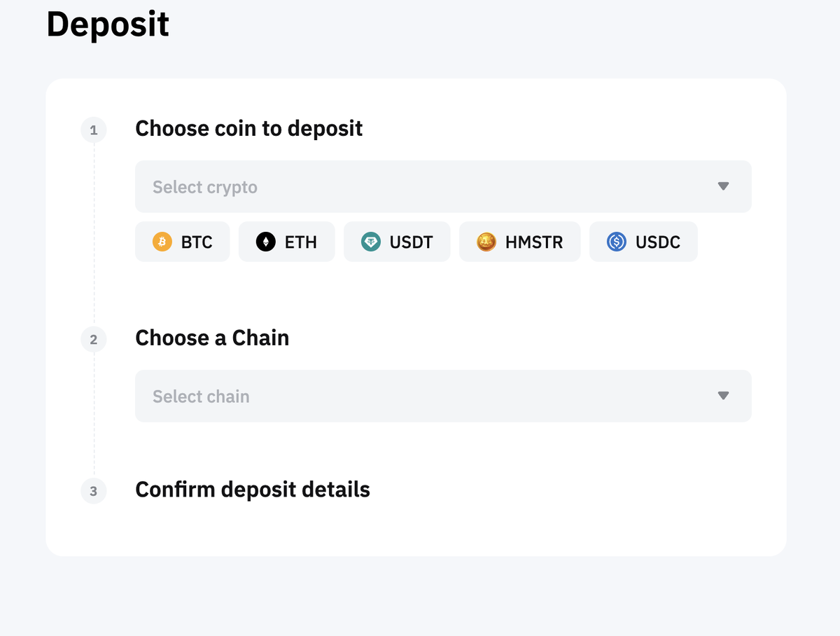Open the Select chain field
The image size is (840, 636).
tap(420, 396)
